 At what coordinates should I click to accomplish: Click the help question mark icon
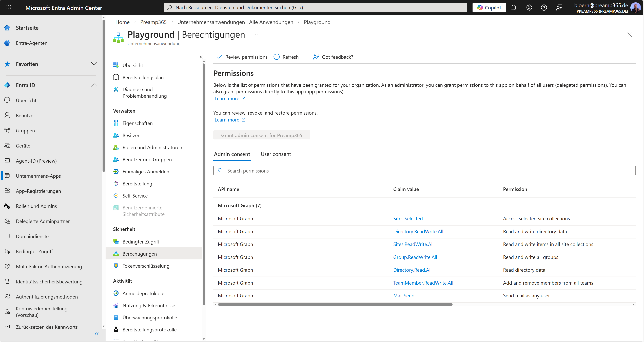(x=544, y=8)
